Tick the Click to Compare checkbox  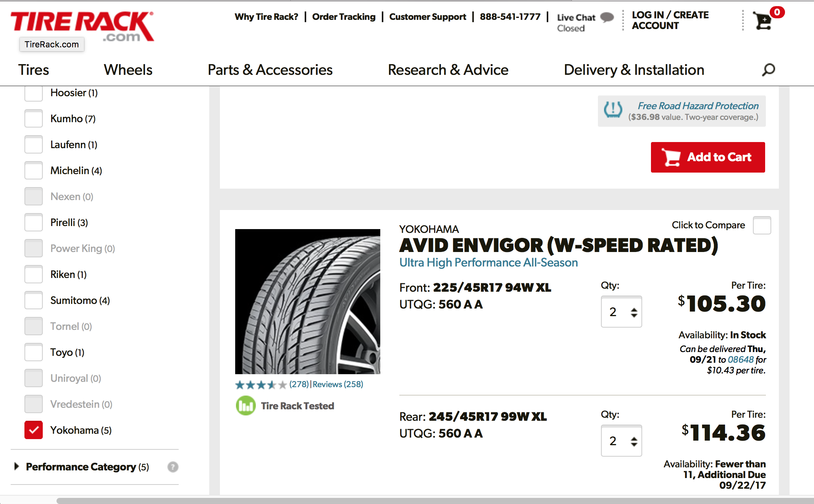pyautogui.click(x=762, y=225)
